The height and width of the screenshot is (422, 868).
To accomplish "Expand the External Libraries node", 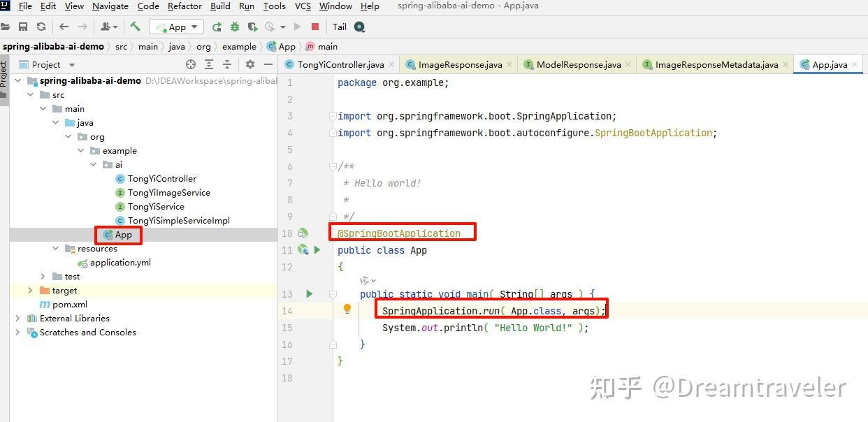I will click(17, 319).
